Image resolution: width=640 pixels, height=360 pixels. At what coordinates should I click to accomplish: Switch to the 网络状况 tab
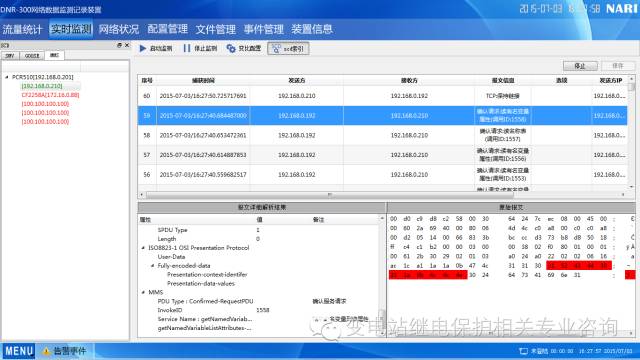pos(119,29)
